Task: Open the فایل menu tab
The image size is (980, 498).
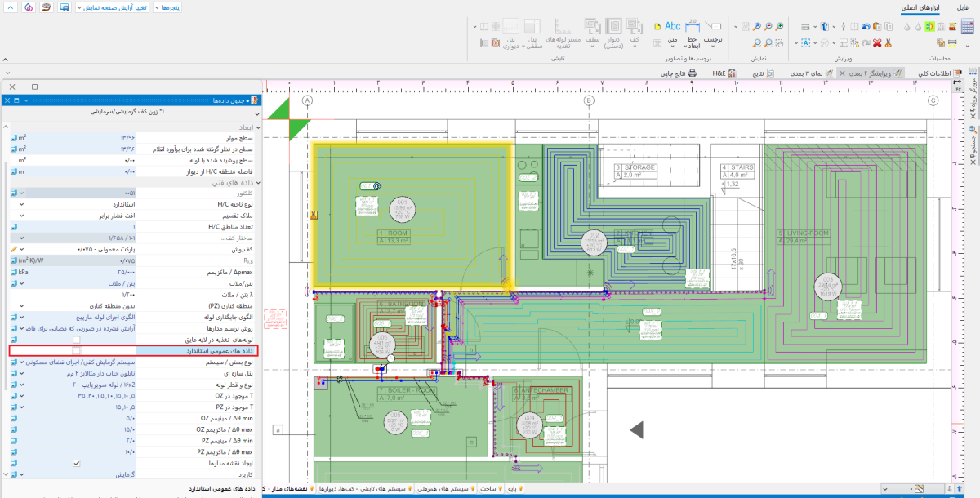Action: [x=960, y=7]
